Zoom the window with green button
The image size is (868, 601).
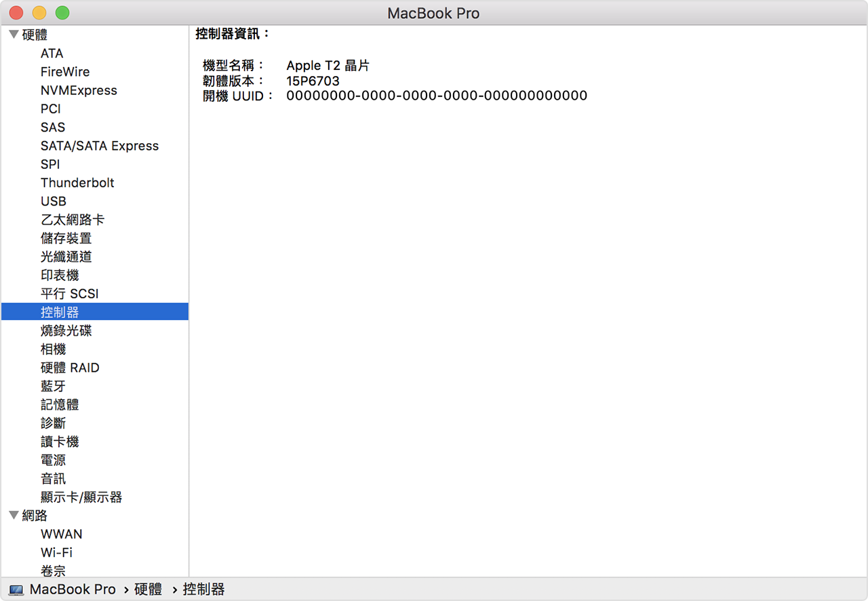(62, 13)
